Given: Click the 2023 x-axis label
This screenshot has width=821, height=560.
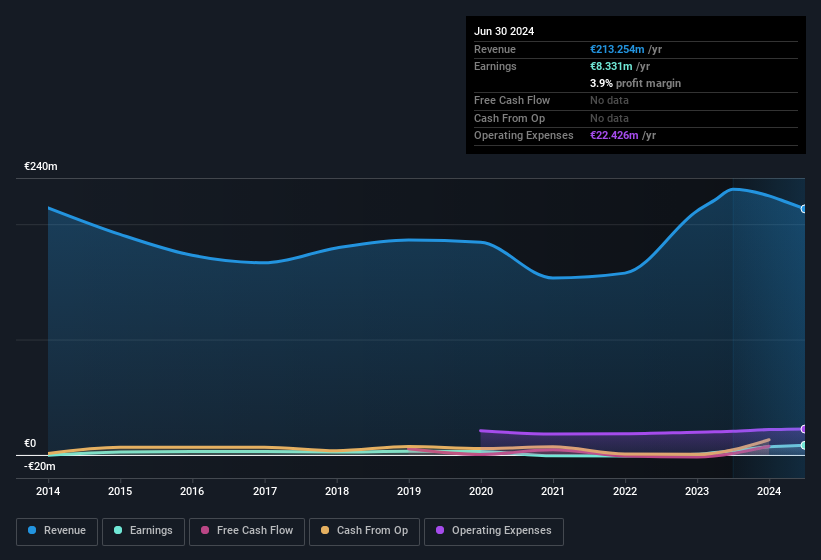Looking at the screenshot, I should 697,491.
